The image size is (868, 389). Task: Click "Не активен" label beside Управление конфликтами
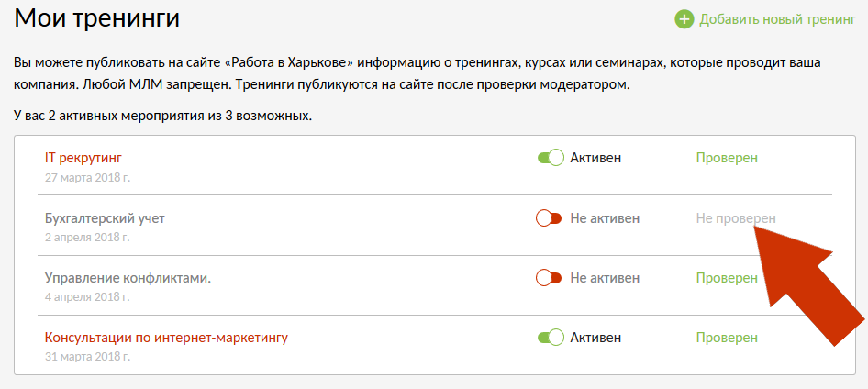605,277
